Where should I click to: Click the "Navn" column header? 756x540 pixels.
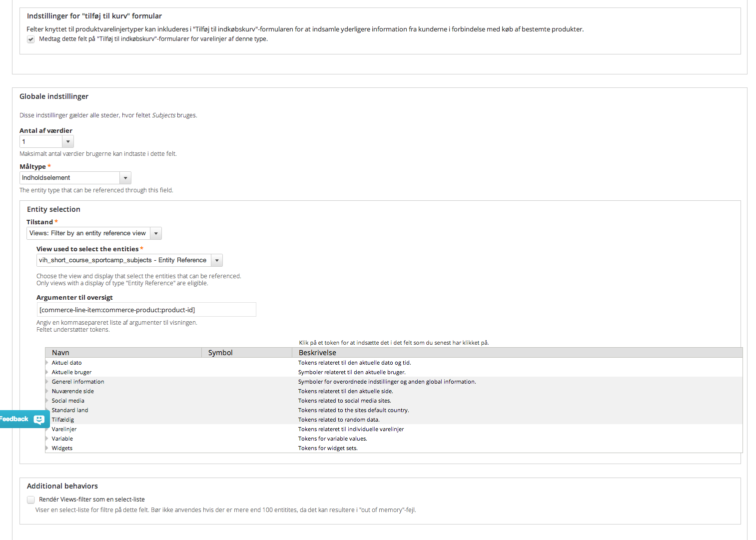tap(60, 352)
